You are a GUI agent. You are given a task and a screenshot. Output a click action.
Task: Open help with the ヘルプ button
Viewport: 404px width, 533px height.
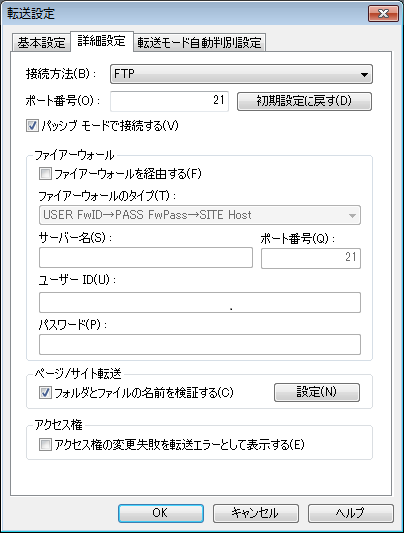(351, 513)
